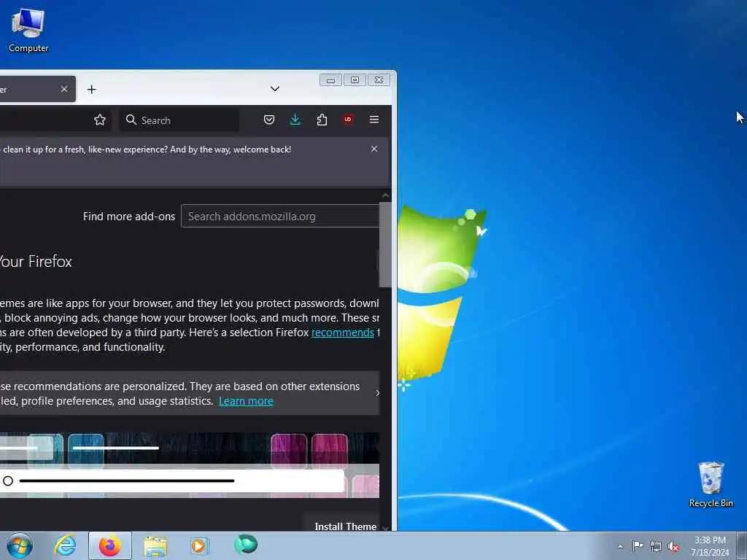The image size is (747, 560).
Task: Click the add-ons page vertical scrollbar thumb
Action: pyautogui.click(x=385, y=245)
